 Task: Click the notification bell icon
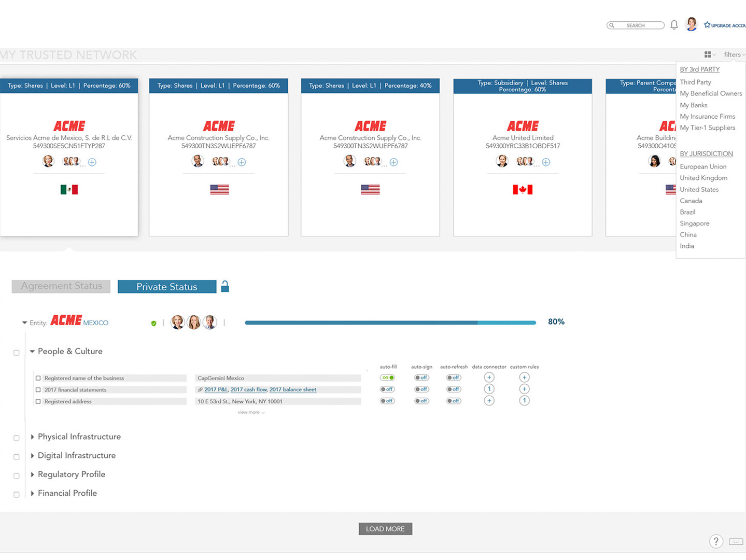(674, 25)
